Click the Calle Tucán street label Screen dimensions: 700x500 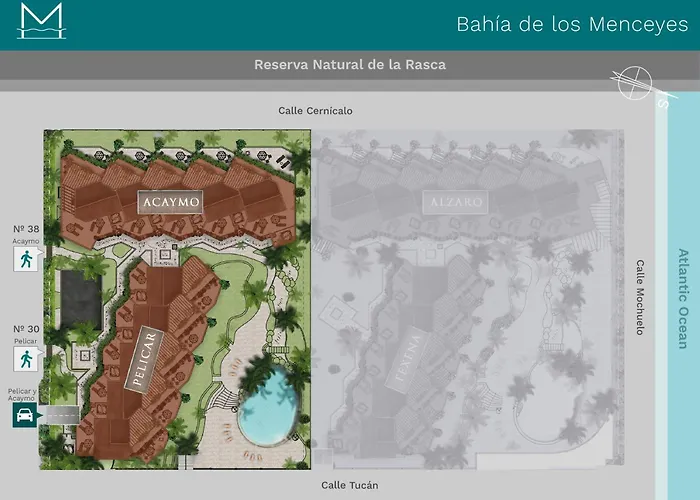pos(350,485)
